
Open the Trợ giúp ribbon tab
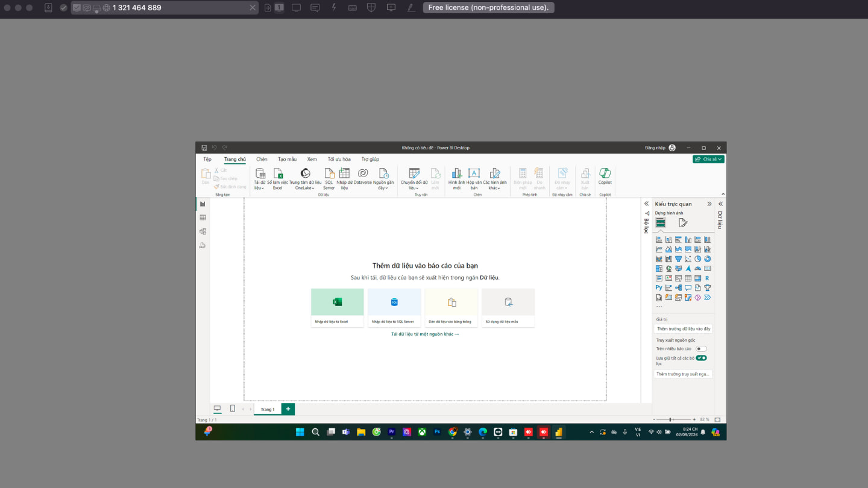pyautogui.click(x=370, y=159)
